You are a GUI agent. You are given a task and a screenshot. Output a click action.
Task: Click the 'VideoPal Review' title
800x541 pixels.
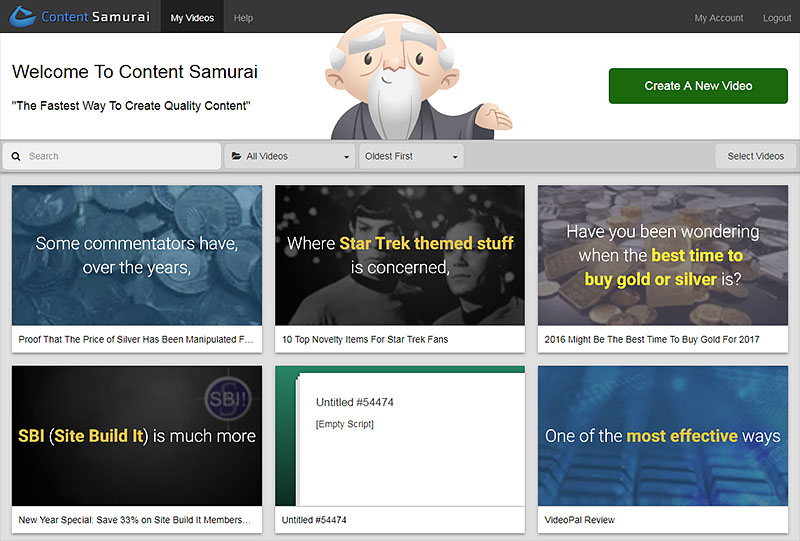(x=579, y=520)
